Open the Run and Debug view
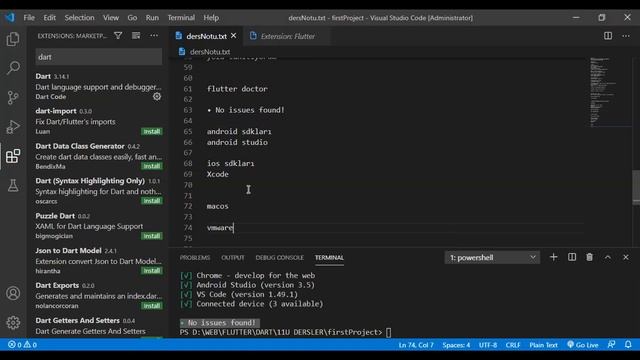Viewport: 640px width, 360px height. (13, 127)
